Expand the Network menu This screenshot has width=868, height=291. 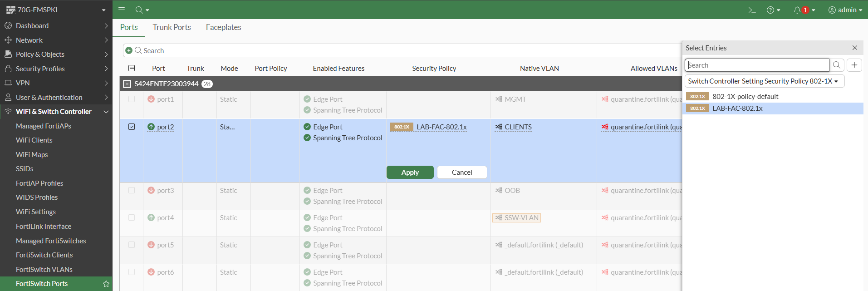click(106, 40)
